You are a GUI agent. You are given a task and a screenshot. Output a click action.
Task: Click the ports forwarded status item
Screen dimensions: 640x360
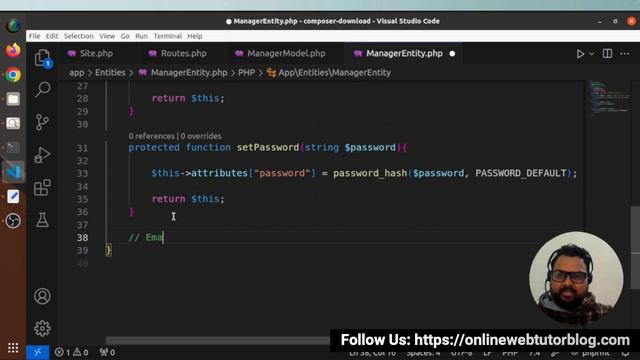[108, 352]
